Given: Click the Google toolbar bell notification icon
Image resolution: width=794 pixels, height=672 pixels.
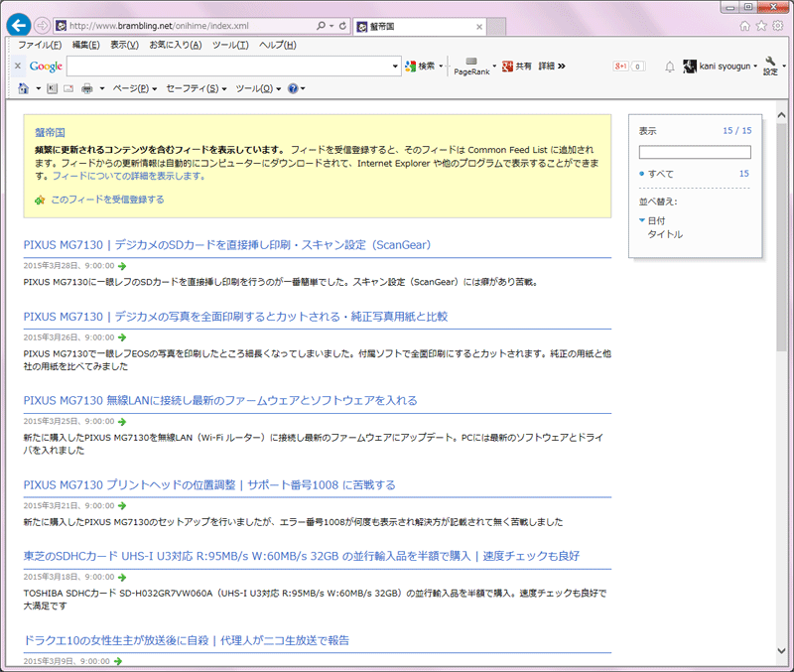Looking at the screenshot, I should (x=669, y=67).
